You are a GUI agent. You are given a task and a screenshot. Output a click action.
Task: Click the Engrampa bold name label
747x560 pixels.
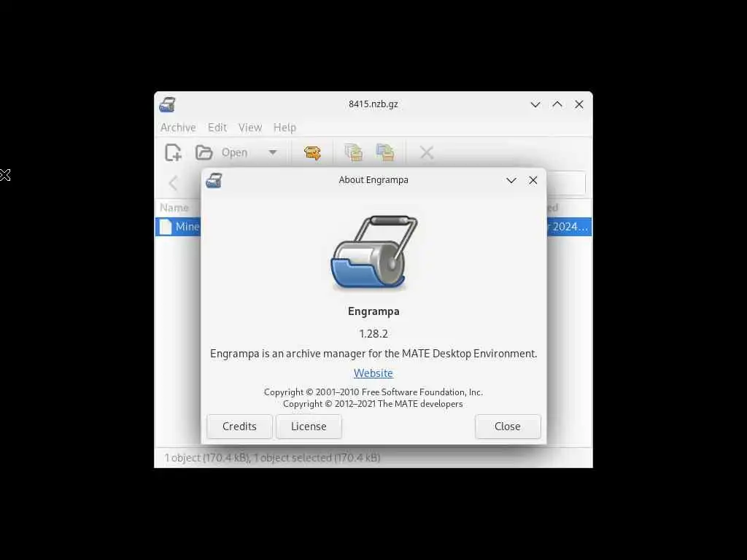(373, 311)
